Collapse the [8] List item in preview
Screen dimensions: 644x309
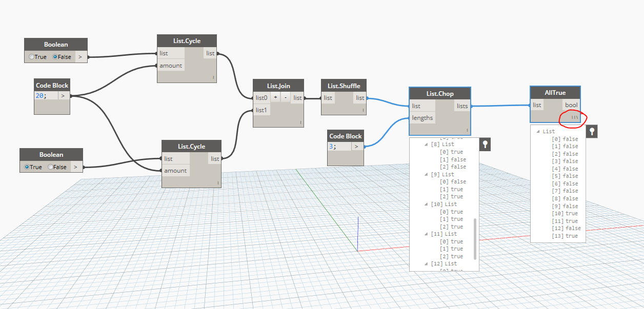tap(426, 145)
